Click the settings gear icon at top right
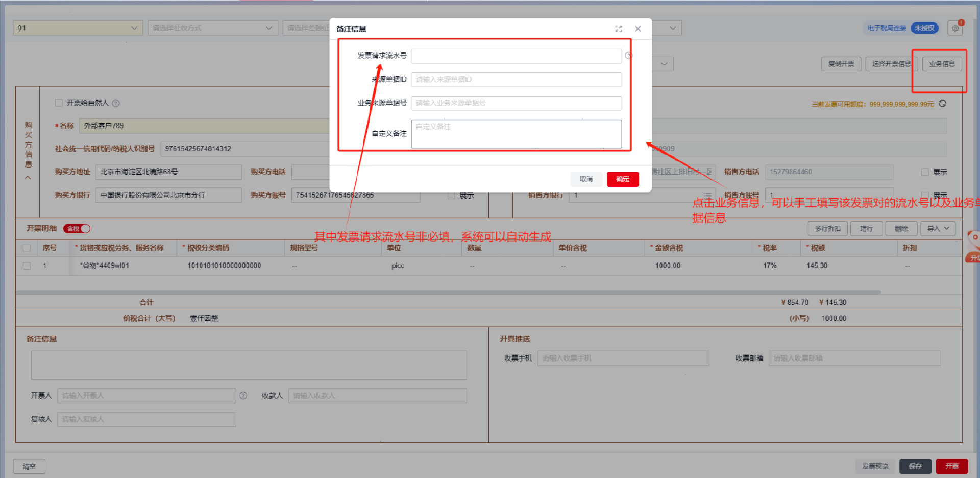Screen dimensions: 980x478 click(955, 28)
